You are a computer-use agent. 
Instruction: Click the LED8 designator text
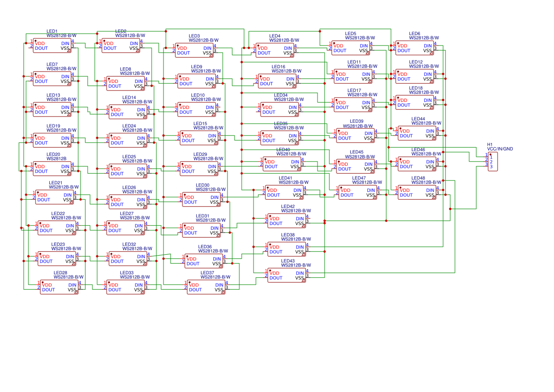click(126, 69)
